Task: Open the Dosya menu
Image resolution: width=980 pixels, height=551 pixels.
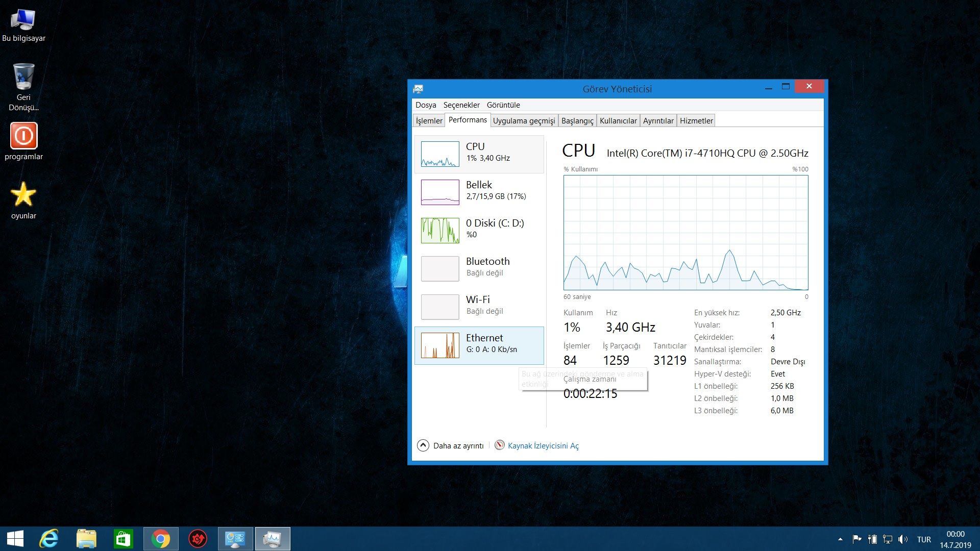Action: (425, 105)
